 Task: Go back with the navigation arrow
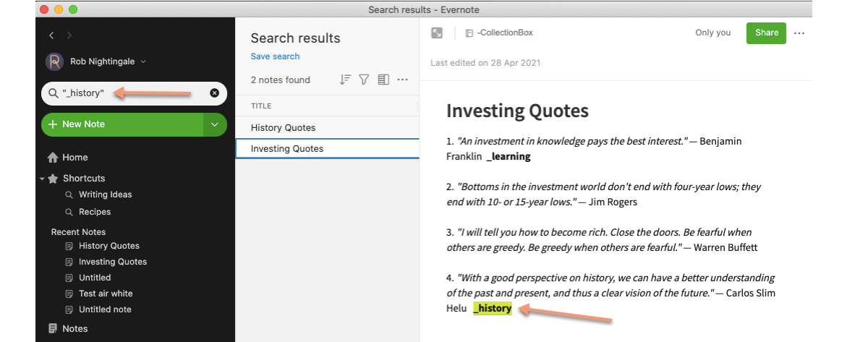tap(51, 35)
